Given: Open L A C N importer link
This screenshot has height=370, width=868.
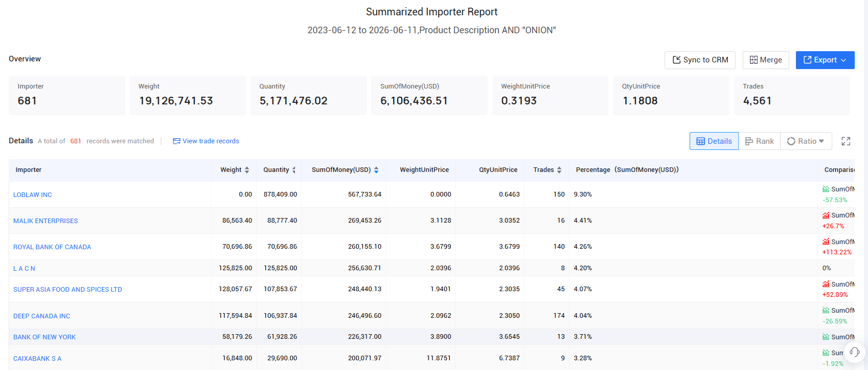Looking at the screenshot, I should tap(24, 269).
